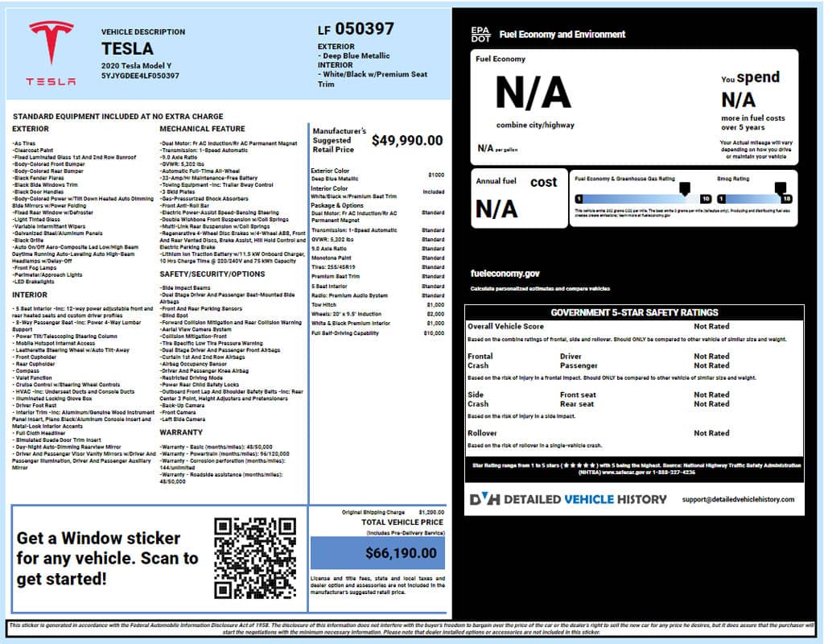The height and width of the screenshot is (644, 824).
Task: Click the Frontal Crash label
Action: coord(480,361)
